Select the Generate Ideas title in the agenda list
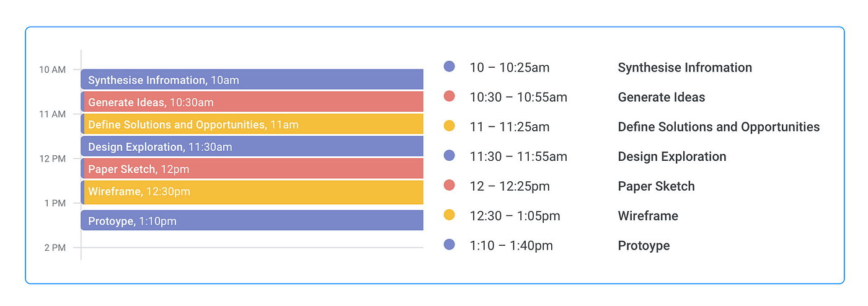Image resolution: width=868 pixels, height=306 pixels. pos(662,97)
